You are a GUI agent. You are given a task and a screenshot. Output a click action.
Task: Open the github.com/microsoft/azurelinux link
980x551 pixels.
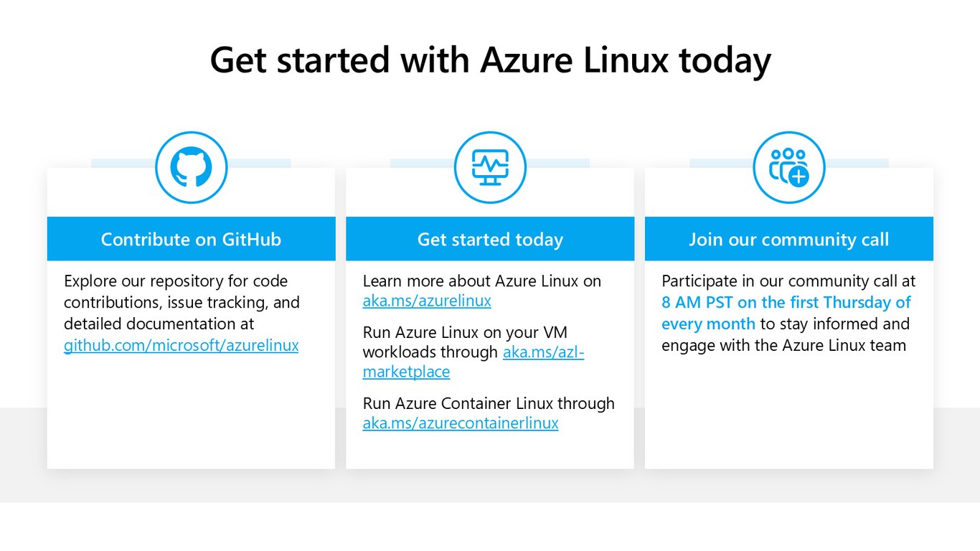182,345
